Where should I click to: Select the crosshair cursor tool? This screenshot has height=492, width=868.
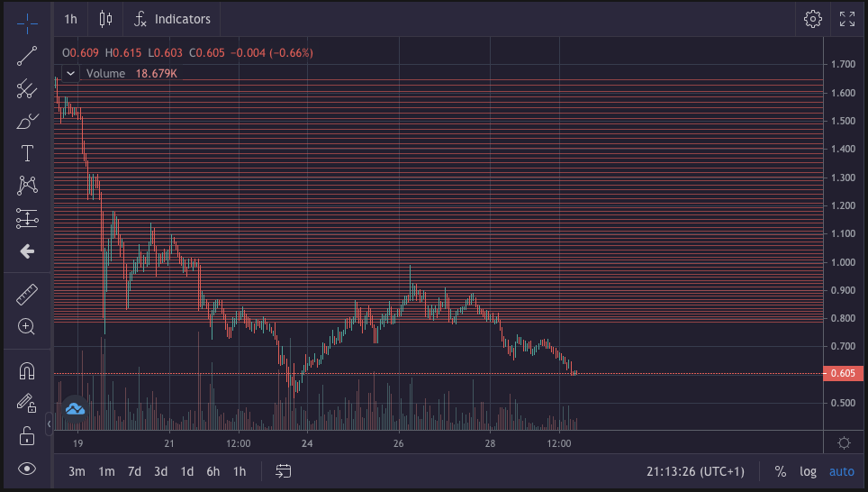[27, 23]
